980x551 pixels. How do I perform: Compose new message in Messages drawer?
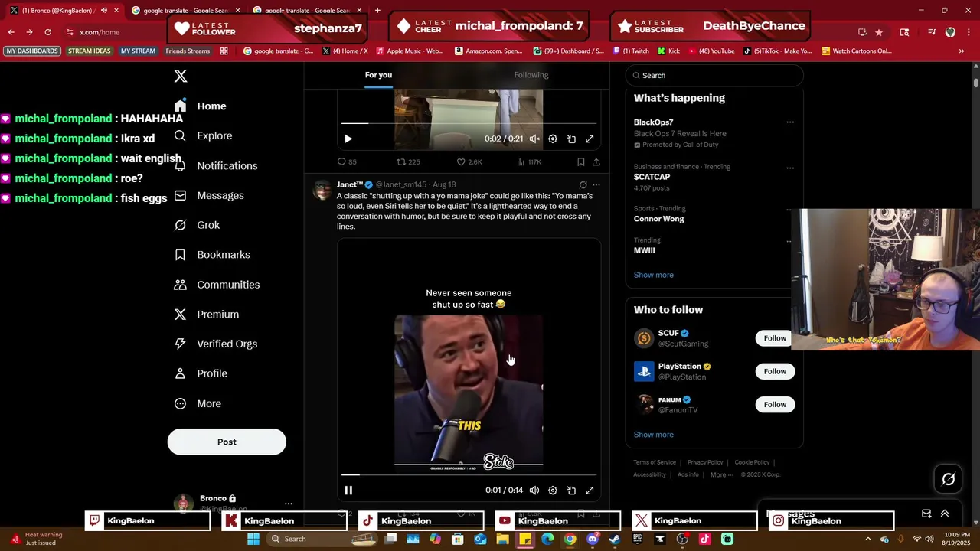pyautogui.click(x=926, y=514)
